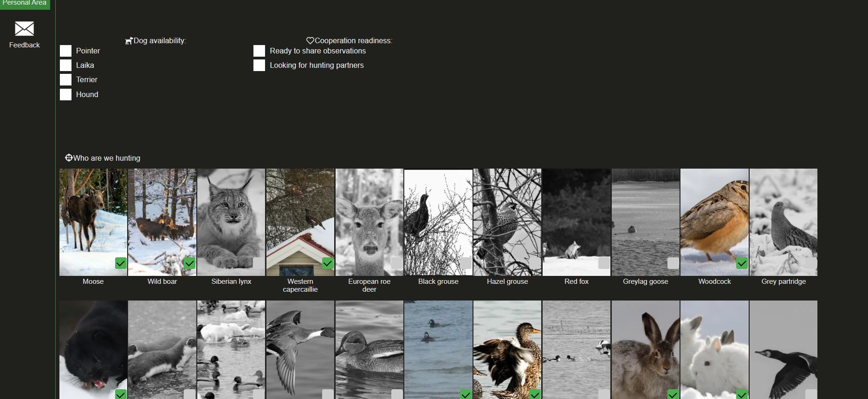Image resolution: width=868 pixels, height=399 pixels.
Task: Check the Terrier option
Action: point(65,79)
